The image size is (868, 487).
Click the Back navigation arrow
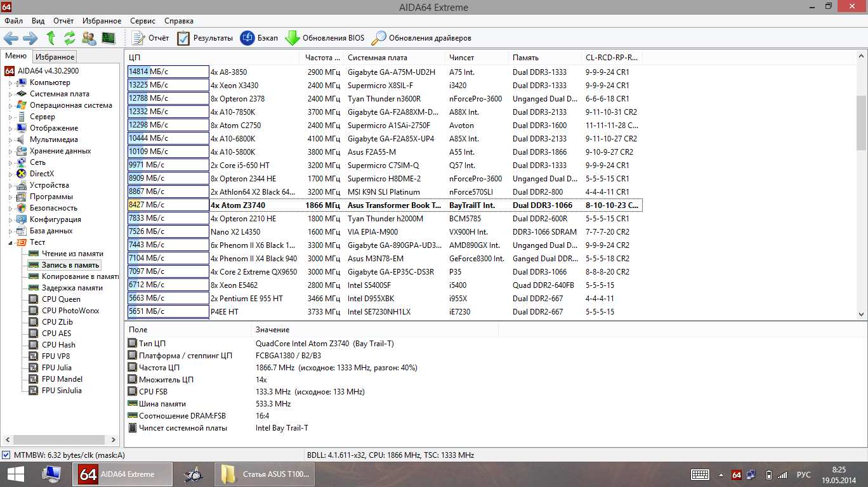(x=11, y=38)
